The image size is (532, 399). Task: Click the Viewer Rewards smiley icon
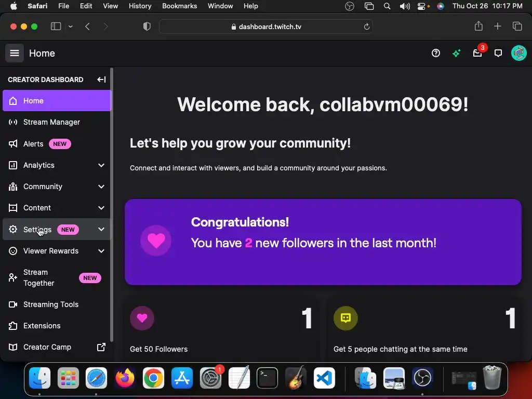tap(13, 251)
